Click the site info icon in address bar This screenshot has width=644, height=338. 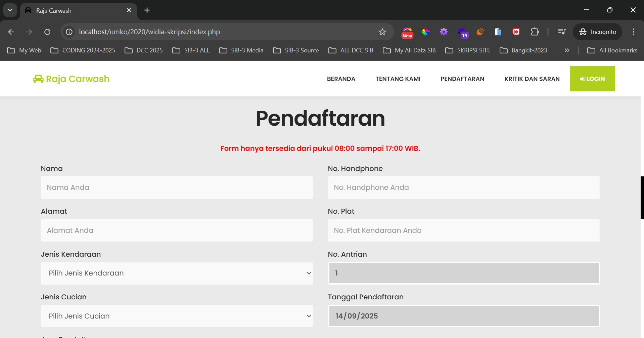coord(69,32)
